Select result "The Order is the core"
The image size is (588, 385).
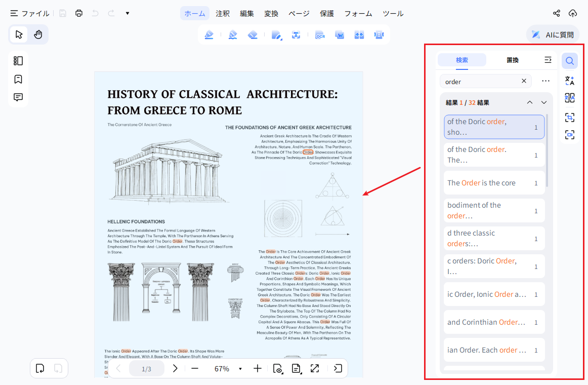tap(494, 183)
